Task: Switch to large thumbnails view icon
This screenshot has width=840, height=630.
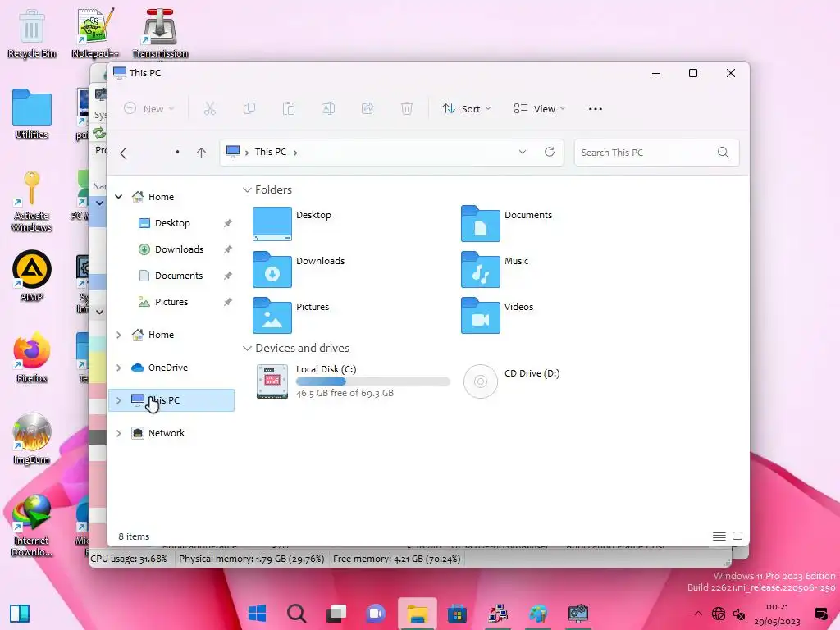Action: [737, 536]
